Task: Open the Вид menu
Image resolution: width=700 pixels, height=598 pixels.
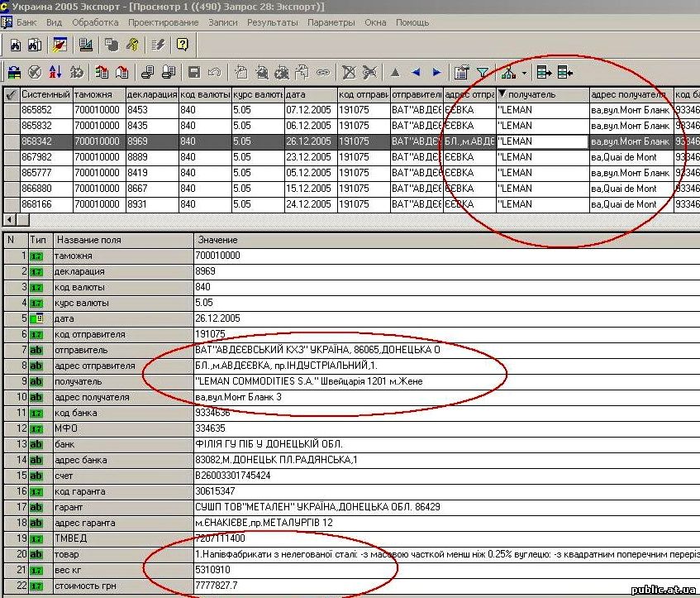Action: pos(54,22)
